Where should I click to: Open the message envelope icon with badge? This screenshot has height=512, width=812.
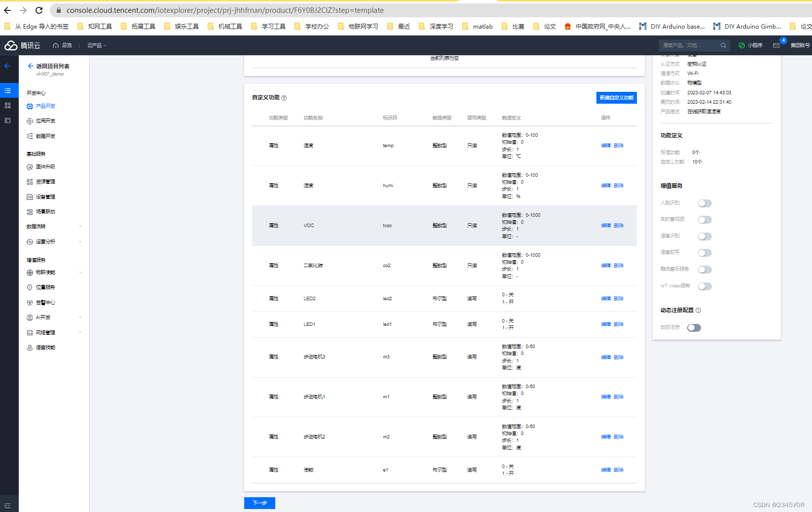point(776,45)
